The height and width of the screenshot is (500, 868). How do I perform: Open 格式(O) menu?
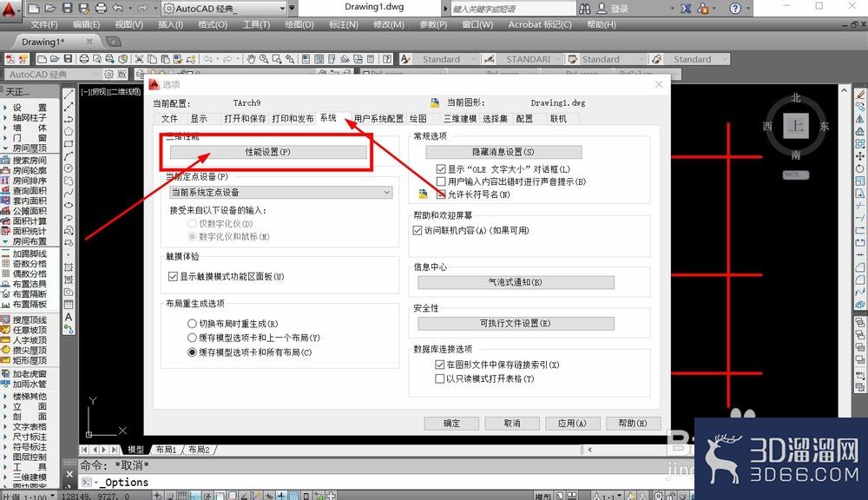[x=213, y=24]
